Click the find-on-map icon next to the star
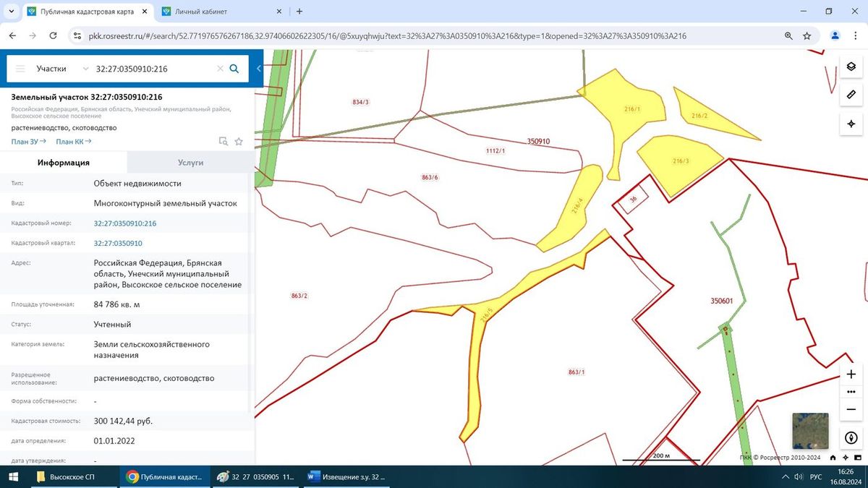Image resolution: width=868 pixels, height=488 pixels. pyautogui.click(x=224, y=142)
